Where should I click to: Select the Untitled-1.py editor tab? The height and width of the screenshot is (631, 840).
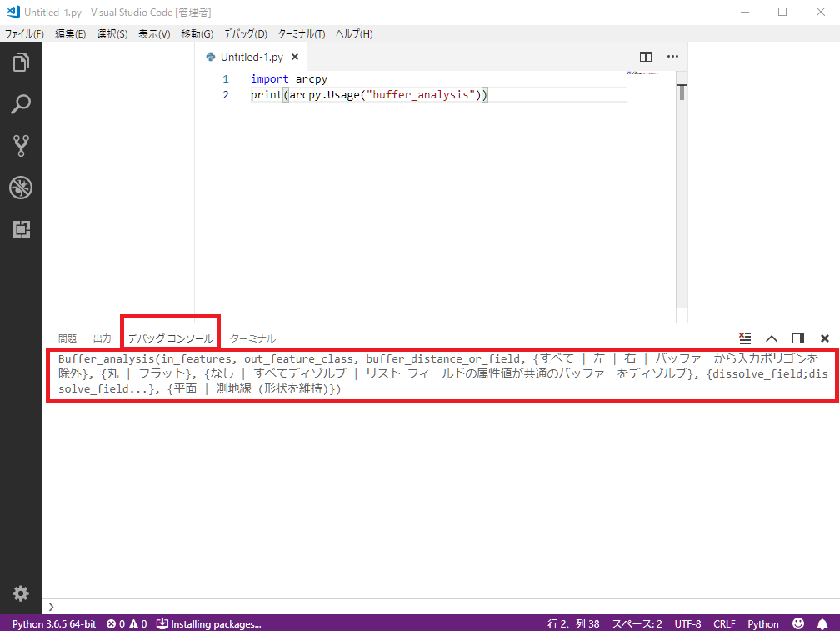pos(252,57)
